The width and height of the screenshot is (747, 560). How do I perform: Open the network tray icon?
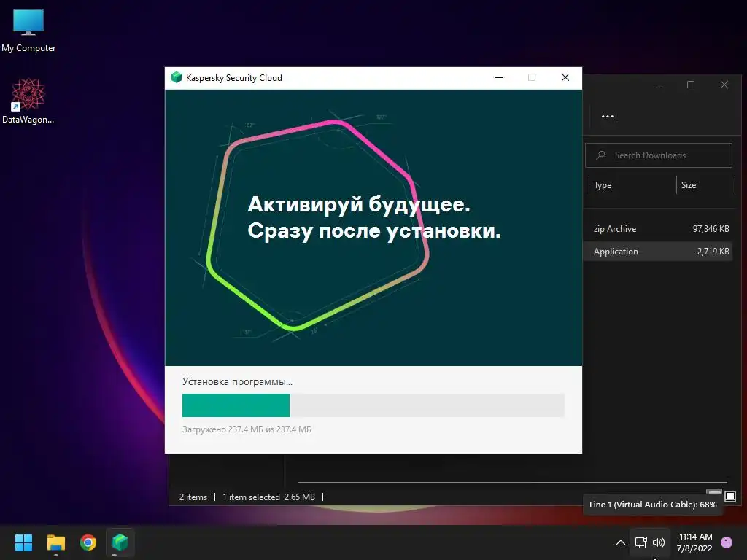(641, 542)
